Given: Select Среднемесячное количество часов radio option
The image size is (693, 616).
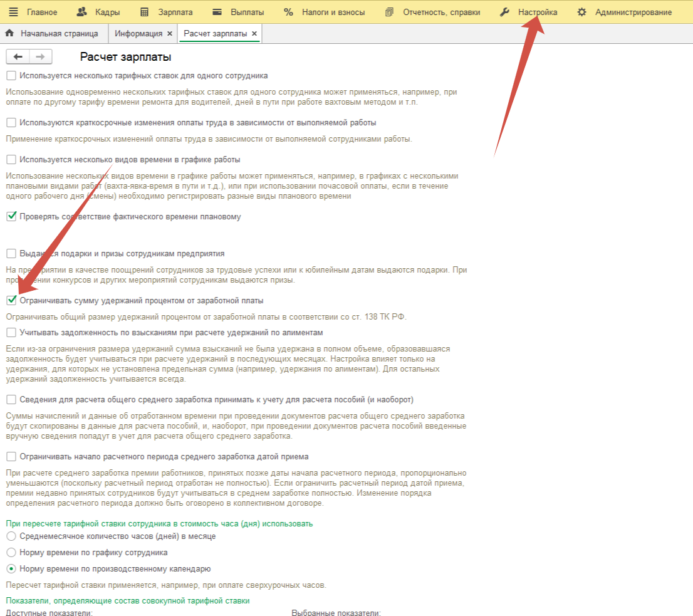Looking at the screenshot, I should pyautogui.click(x=11, y=536).
